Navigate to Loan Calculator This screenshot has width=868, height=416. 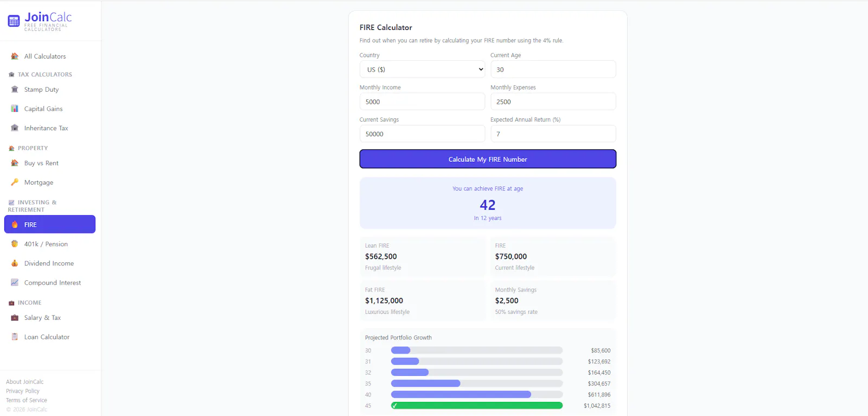point(50,337)
